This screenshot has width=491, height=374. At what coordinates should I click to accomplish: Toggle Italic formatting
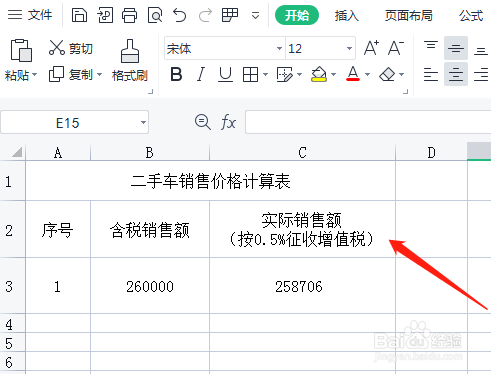click(201, 74)
